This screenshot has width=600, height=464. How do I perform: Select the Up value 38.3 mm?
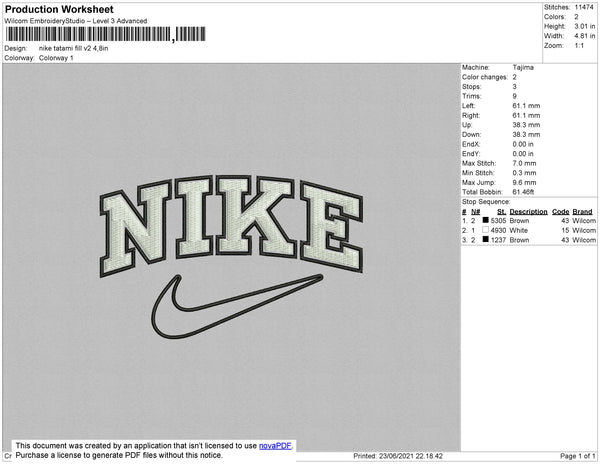tap(526, 125)
